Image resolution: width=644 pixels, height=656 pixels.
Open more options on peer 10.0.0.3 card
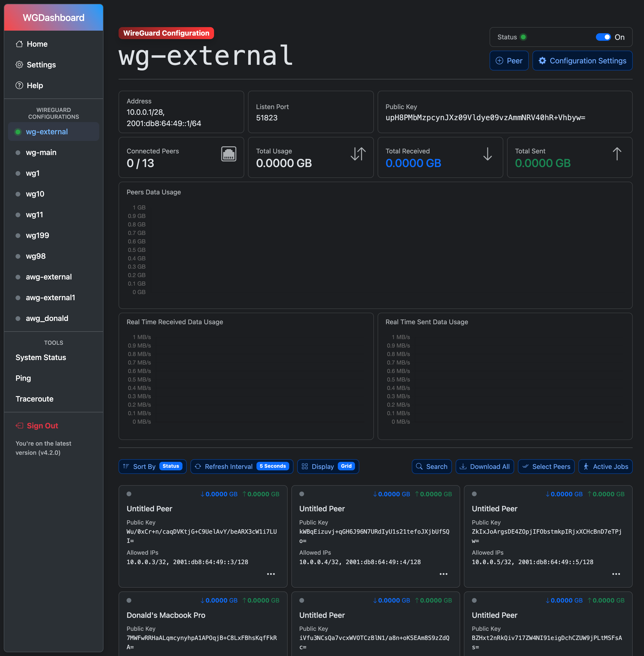(x=271, y=574)
